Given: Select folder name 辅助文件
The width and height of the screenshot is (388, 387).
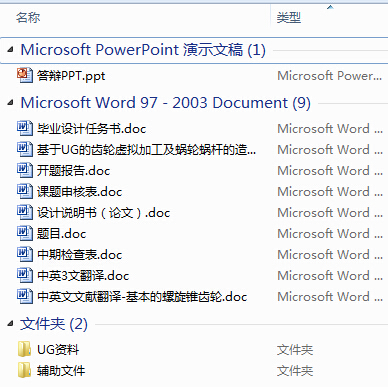Looking at the screenshot, I should coord(61,371).
